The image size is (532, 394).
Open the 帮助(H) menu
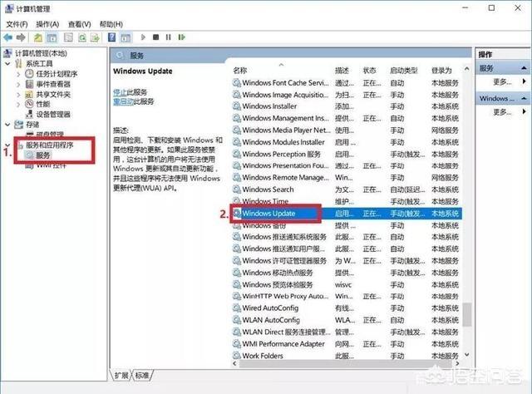point(111,24)
